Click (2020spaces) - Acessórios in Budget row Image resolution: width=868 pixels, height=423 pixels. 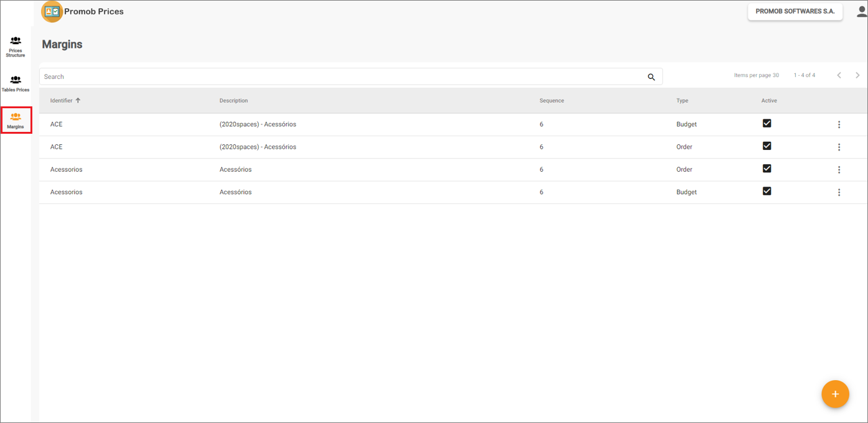(x=258, y=124)
